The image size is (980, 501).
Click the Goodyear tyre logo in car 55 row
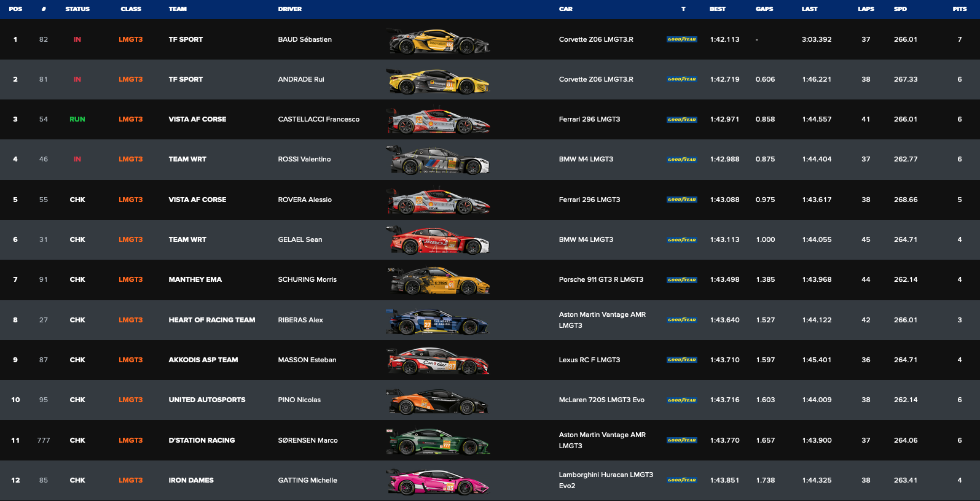682,200
